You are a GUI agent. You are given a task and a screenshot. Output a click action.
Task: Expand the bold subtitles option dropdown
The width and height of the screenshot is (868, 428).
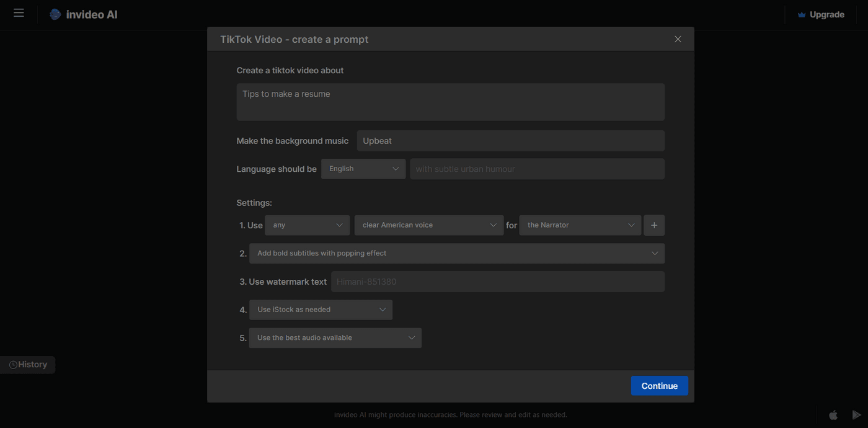[456, 253]
